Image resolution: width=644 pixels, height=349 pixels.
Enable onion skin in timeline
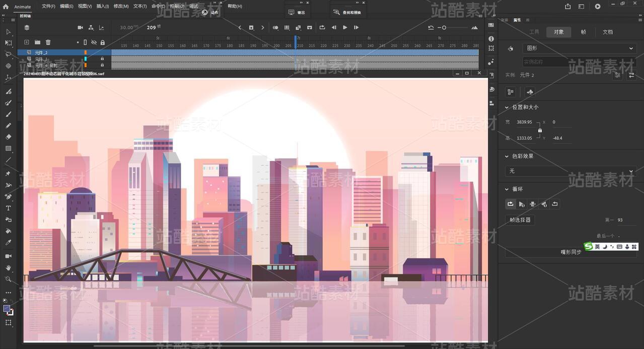(x=275, y=27)
